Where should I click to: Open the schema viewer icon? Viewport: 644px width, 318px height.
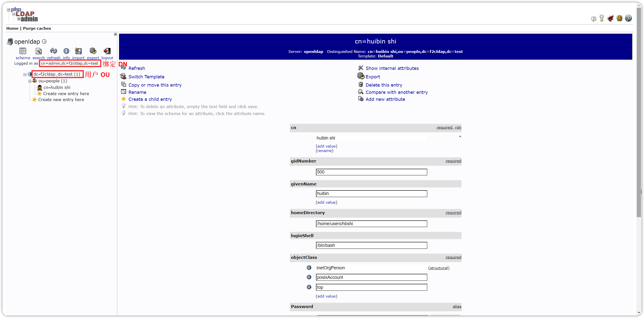(23, 51)
